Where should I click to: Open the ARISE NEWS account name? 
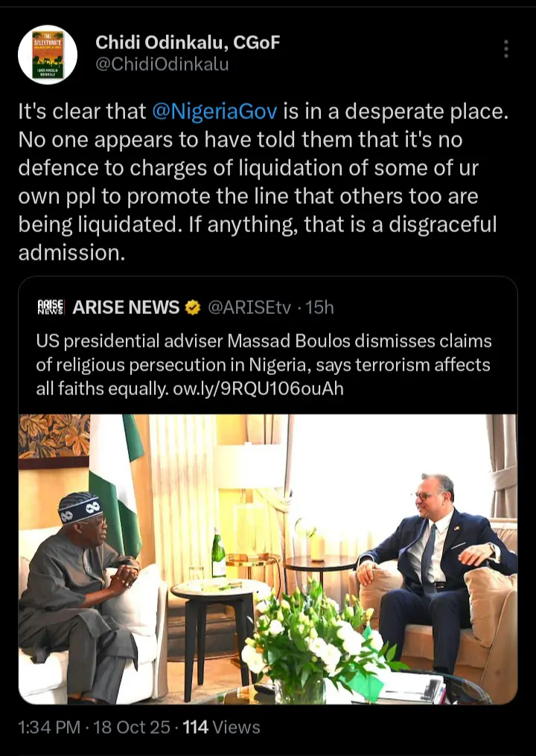tap(126, 307)
